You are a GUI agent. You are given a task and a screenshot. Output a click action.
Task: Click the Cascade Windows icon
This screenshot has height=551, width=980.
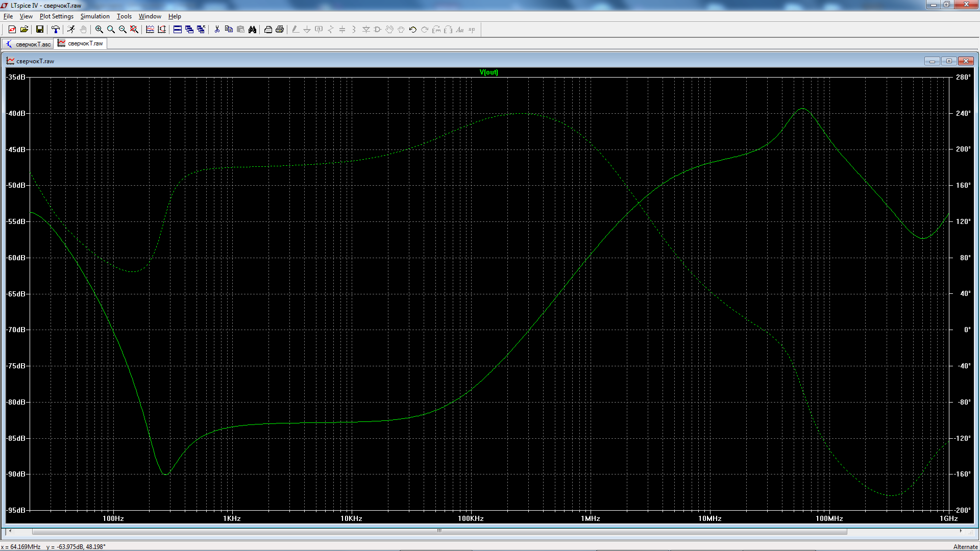189,30
